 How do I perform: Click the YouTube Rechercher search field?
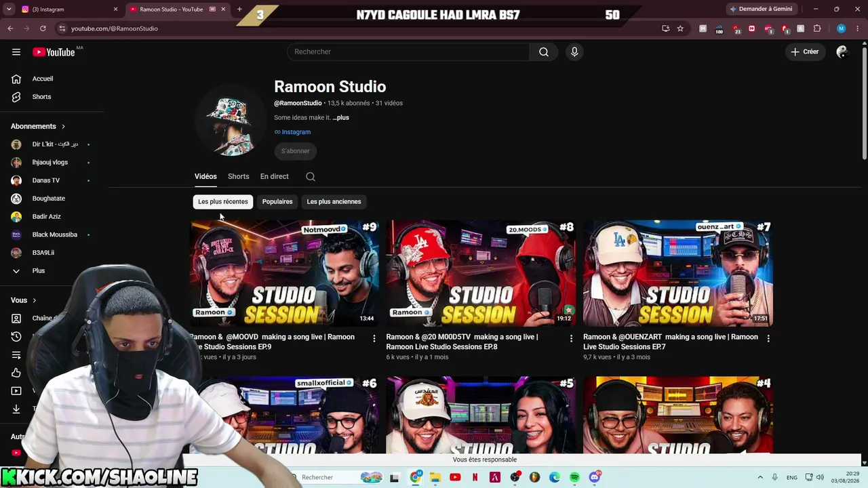pos(408,52)
